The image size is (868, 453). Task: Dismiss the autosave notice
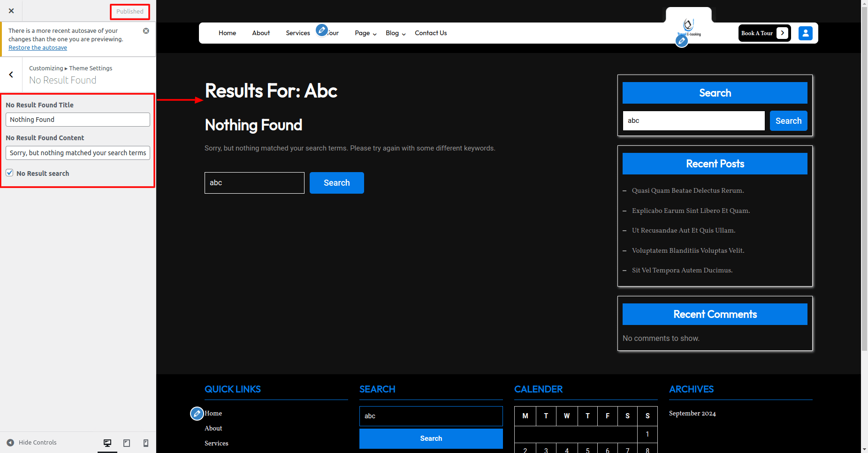(x=146, y=31)
